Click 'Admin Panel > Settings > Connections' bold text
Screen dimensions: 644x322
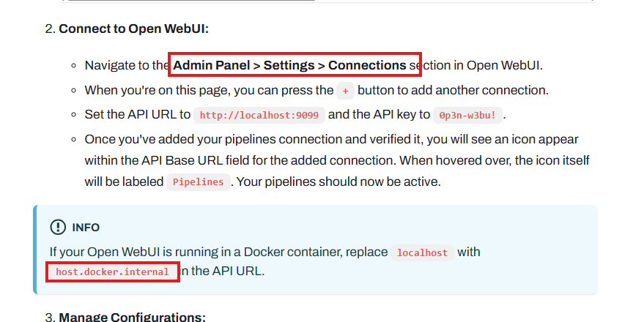(x=289, y=65)
